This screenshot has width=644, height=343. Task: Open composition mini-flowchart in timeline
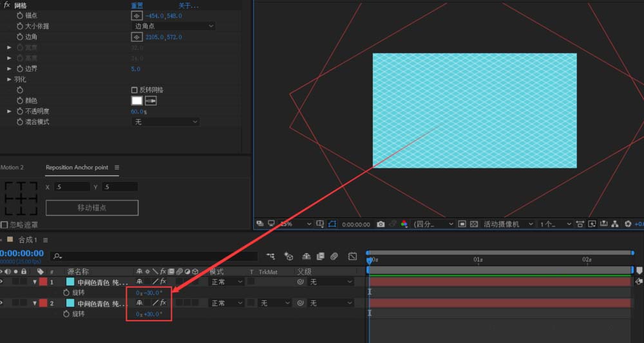click(x=270, y=256)
